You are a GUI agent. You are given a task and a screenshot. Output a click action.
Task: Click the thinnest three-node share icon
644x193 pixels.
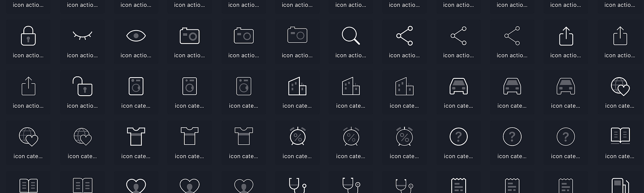click(512, 36)
